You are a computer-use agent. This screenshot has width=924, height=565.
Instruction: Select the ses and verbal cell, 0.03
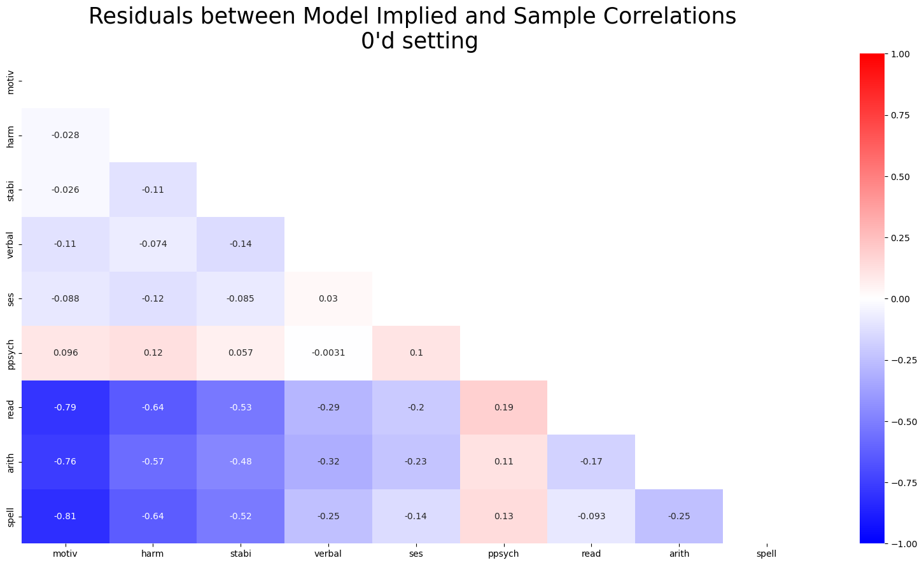(x=328, y=298)
